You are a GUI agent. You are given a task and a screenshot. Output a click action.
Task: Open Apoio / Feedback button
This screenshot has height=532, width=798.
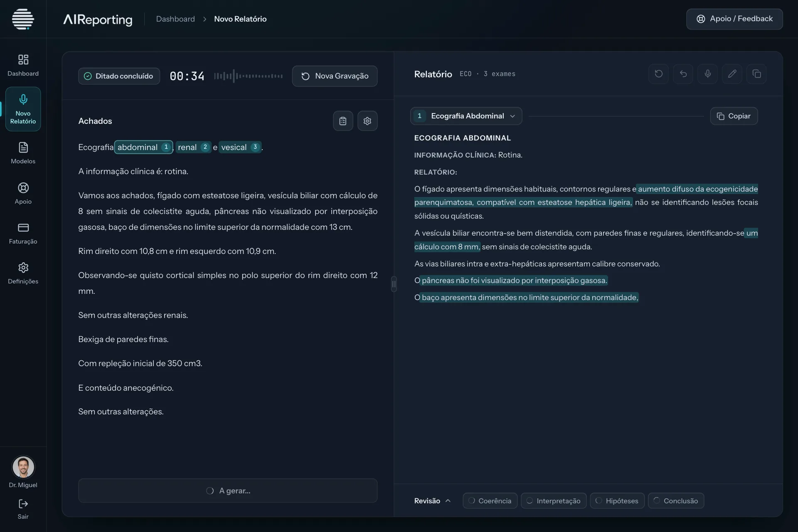click(x=734, y=19)
